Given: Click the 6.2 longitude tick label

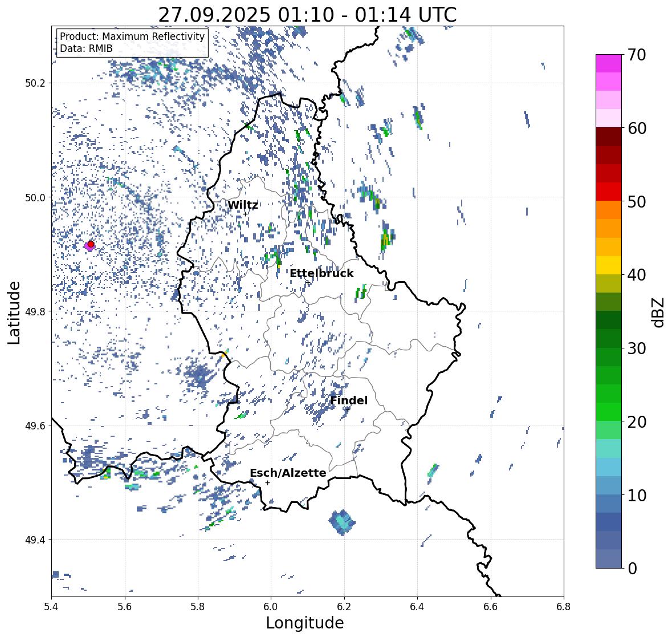Looking at the screenshot, I should 344,607.
